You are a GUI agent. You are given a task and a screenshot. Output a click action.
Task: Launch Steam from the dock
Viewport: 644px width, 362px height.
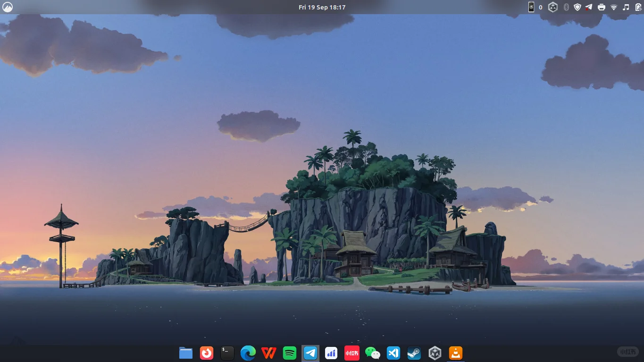point(414,353)
